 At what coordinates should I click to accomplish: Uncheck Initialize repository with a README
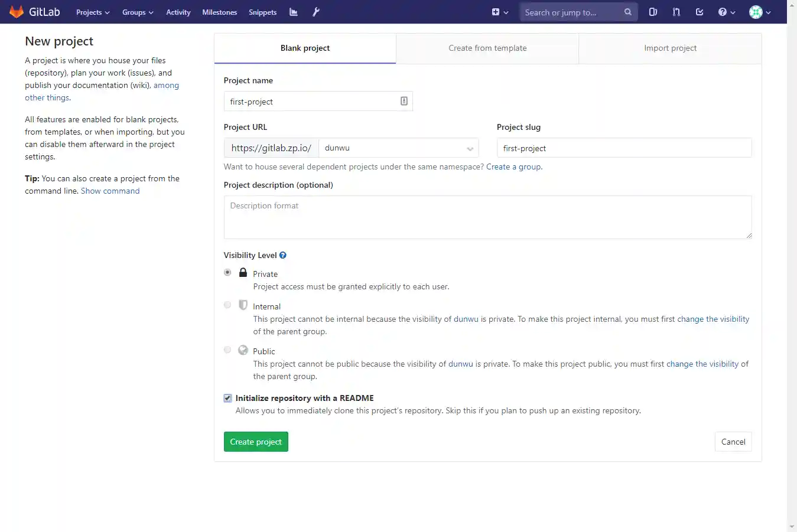[227, 398]
